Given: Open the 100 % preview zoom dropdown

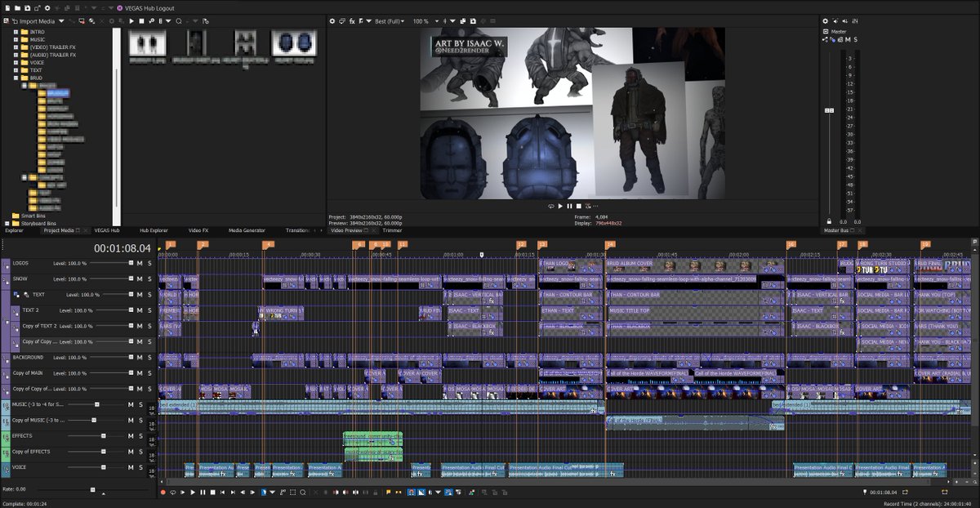Looking at the screenshot, I should (425, 21).
